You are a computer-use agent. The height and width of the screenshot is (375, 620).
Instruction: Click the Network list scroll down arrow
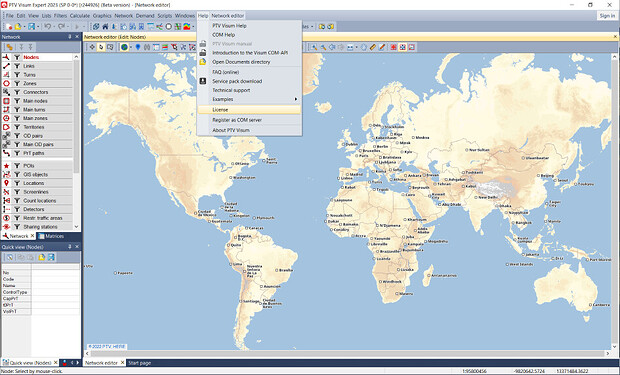[x=76, y=227]
